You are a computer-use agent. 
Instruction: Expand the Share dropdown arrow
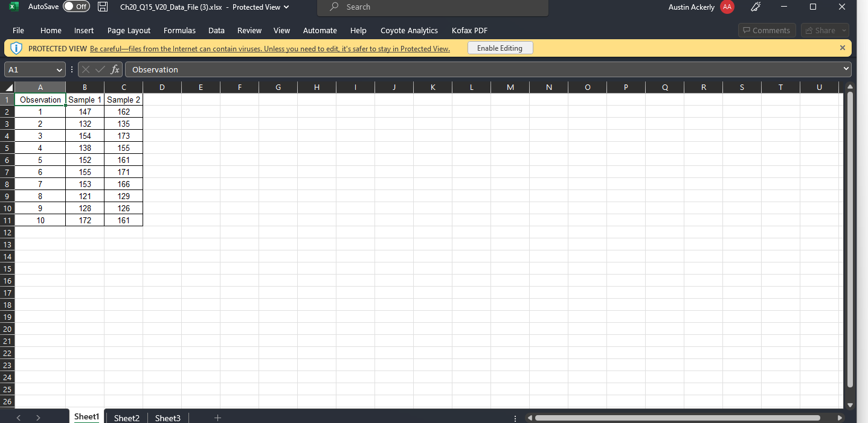tap(843, 30)
